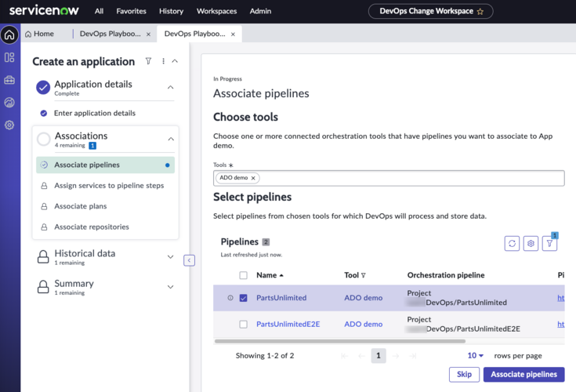Remove the ADO demo tool chip
Screen dimensions: 576x392
point(253,178)
